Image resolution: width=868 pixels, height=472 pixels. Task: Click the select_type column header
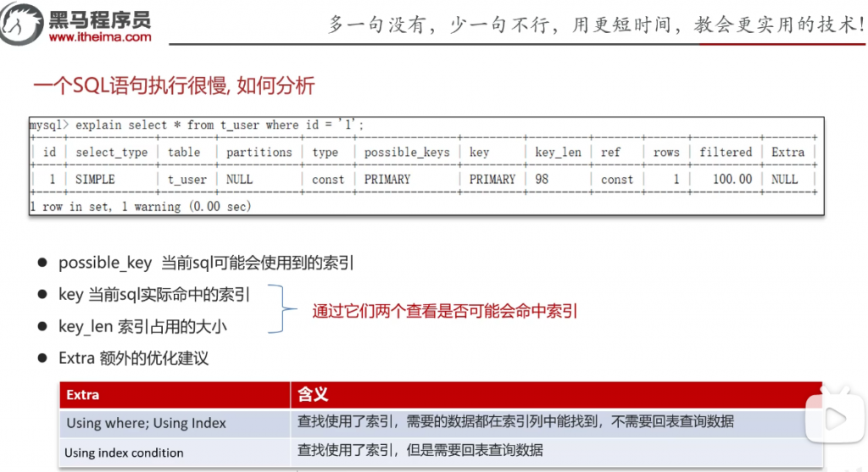(x=111, y=153)
